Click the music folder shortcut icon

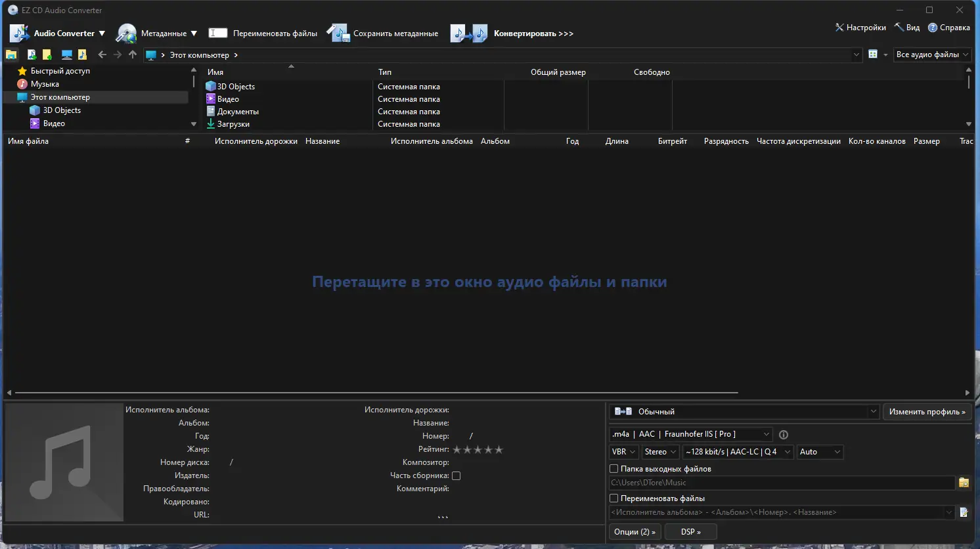pos(82,55)
